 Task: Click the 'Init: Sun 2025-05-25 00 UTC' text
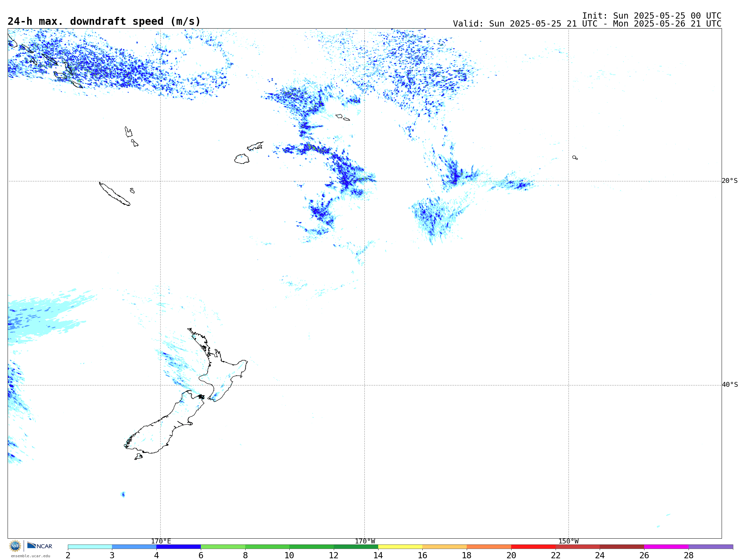(652, 16)
